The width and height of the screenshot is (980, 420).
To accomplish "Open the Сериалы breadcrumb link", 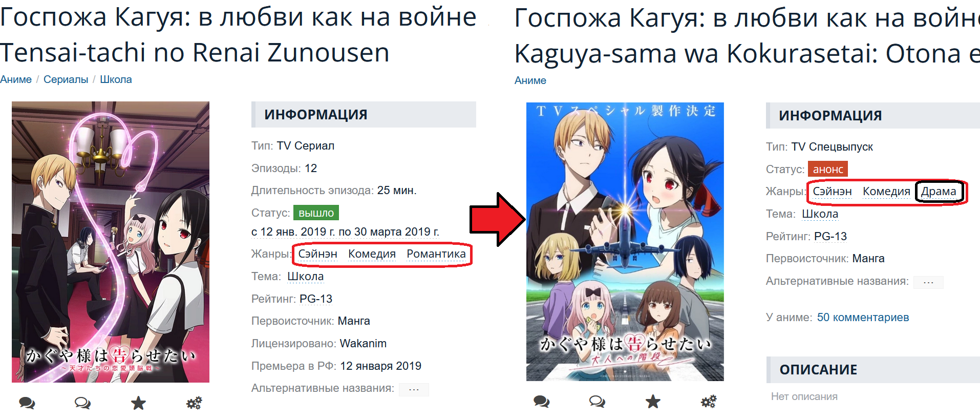I will [x=66, y=79].
